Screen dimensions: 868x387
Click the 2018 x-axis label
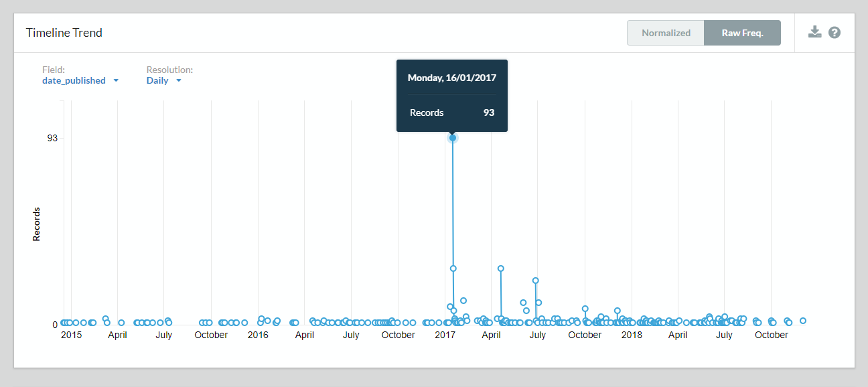pyautogui.click(x=632, y=335)
